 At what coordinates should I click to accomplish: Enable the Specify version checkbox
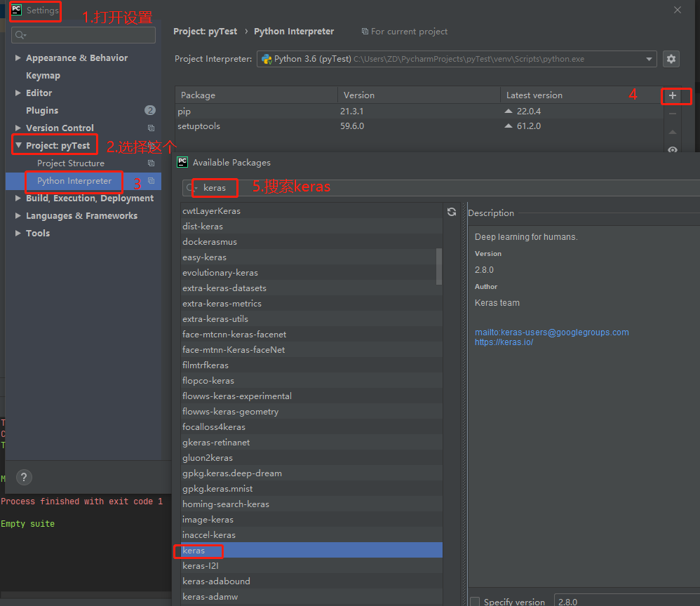(475, 602)
